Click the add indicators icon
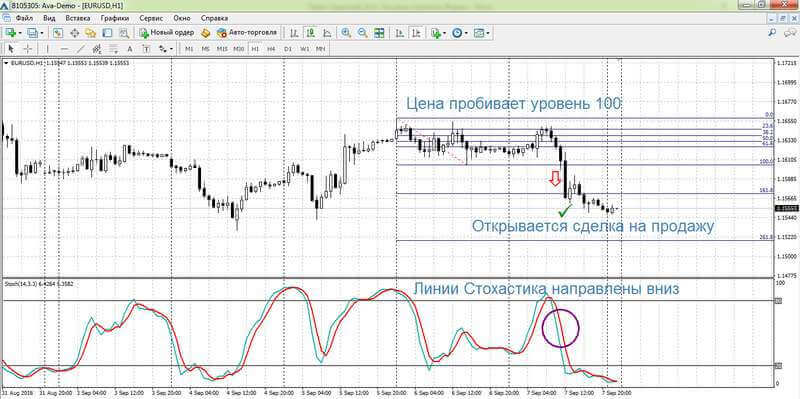This screenshot has width=800, height=399. click(x=435, y=33)
